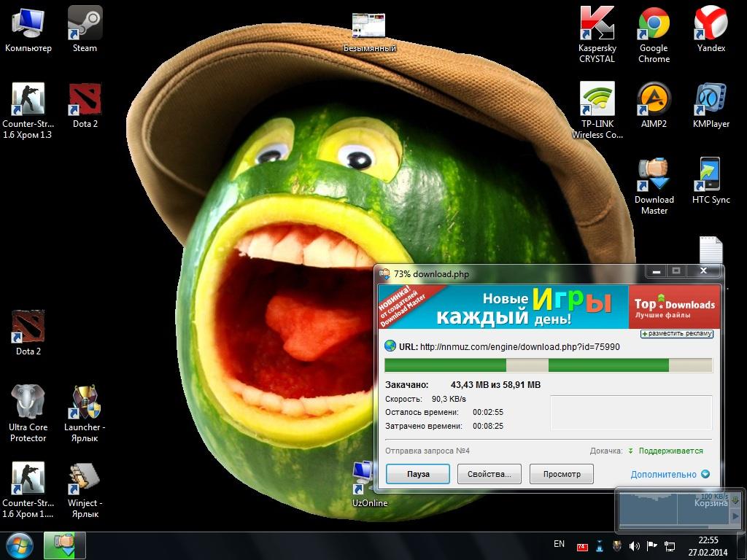Viewport: 747px width, 560px height.
Task: Click the green download progress bar
Action: click(x=548, y=365)
